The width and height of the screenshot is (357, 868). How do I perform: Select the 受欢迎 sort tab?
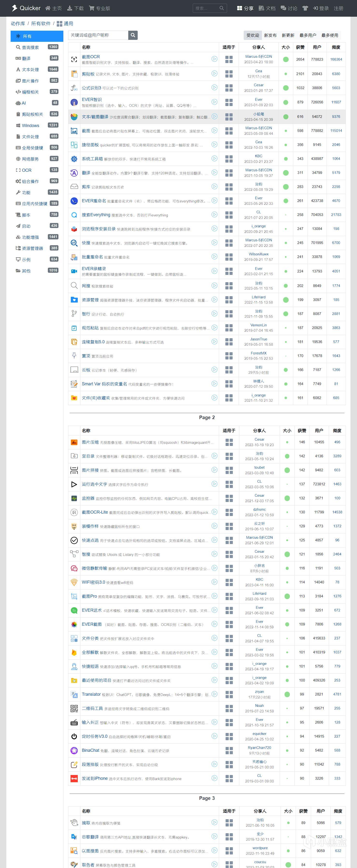tap(253, 35)
